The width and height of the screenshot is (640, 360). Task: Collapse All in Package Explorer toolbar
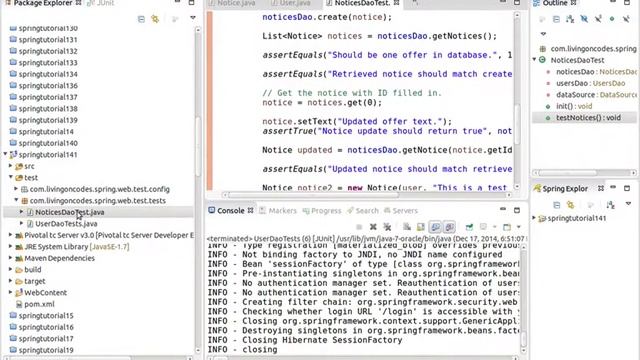(141, 19)
